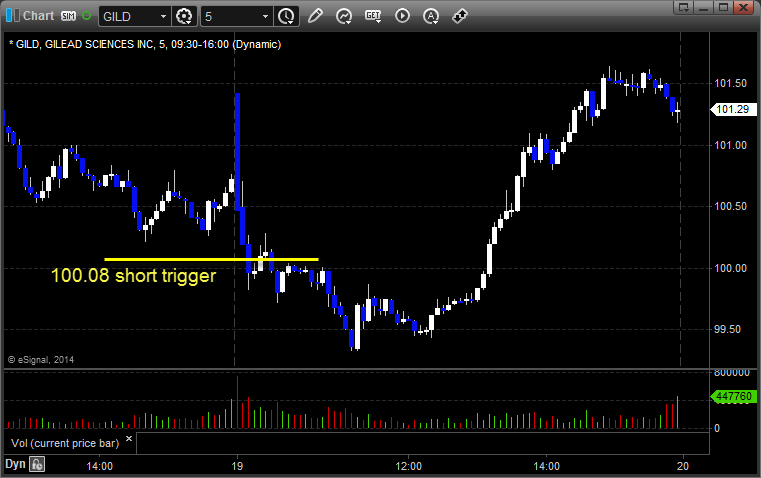The height and width of the screenshot is (478, 761).
Task: Open the GET add-on tools menu
Action: click(x=373, y=16)
